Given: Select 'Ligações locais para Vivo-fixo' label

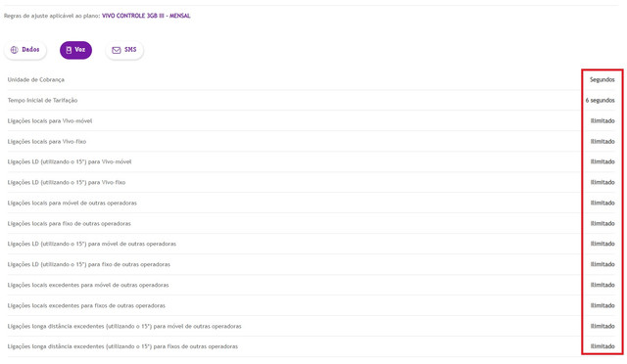Looking at the screenshot, I should point(47,142).
